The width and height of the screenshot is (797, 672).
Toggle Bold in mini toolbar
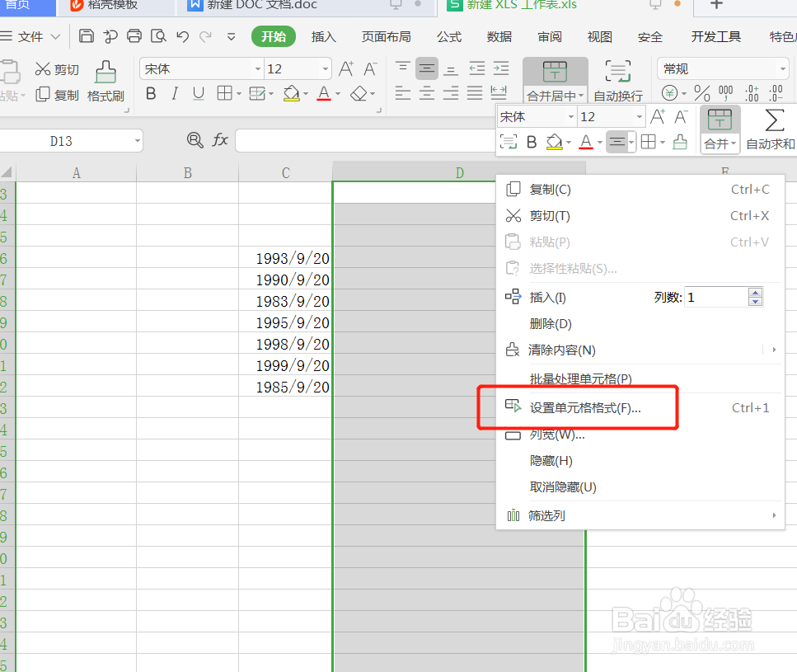(532, 142)
